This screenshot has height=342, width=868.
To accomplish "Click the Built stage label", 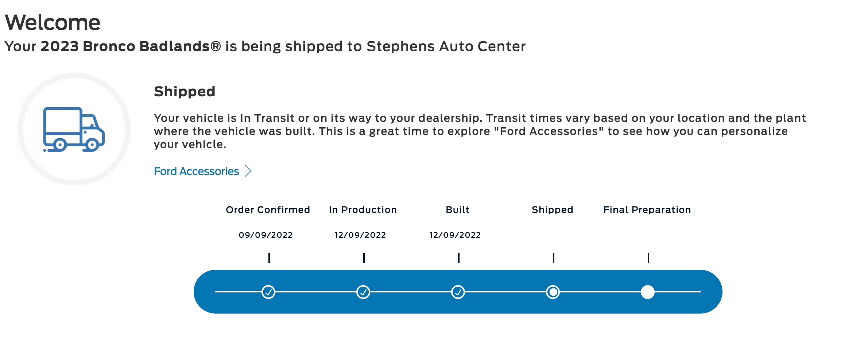I will (458, 210).
